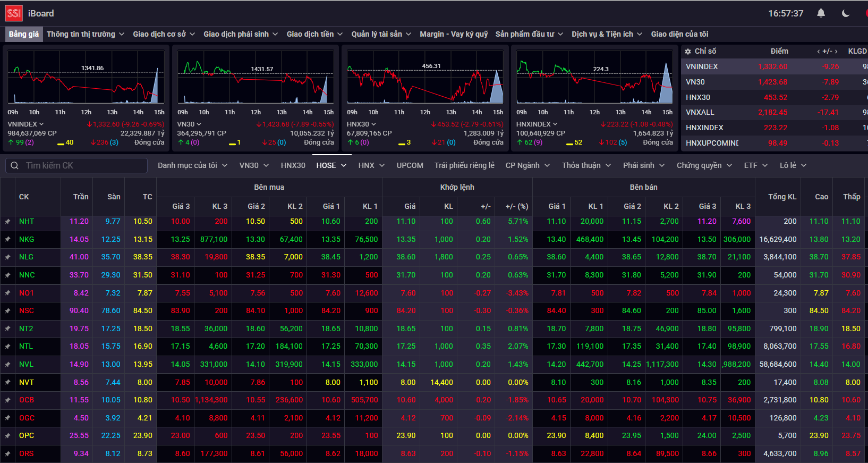Select VNINDEX row in index list

click(x=775, y=66)
